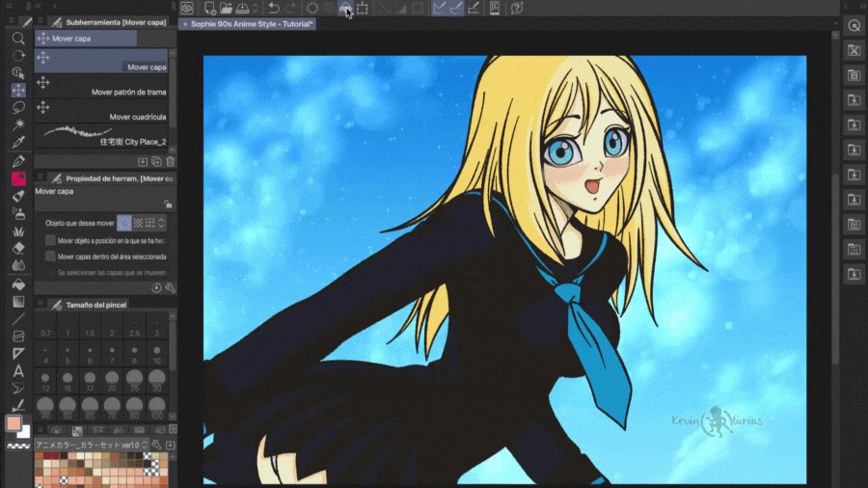Screen dimensions: 868x488
Task: Redo the last undone action
Action: (290, 8)
